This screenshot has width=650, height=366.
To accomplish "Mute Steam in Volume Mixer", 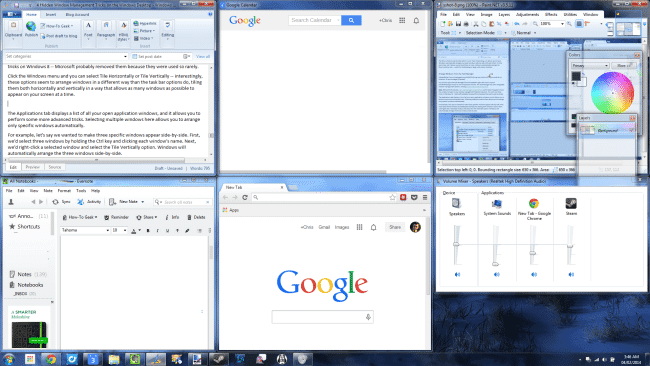I will (x=571, y=274).
